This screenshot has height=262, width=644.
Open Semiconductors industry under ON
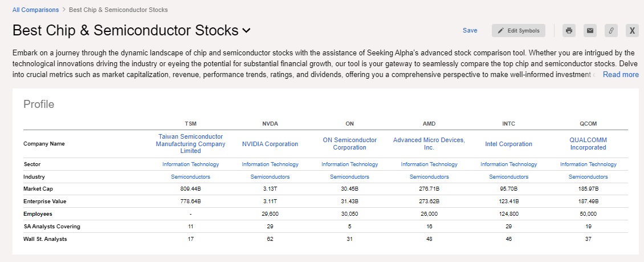pos(349,177)
